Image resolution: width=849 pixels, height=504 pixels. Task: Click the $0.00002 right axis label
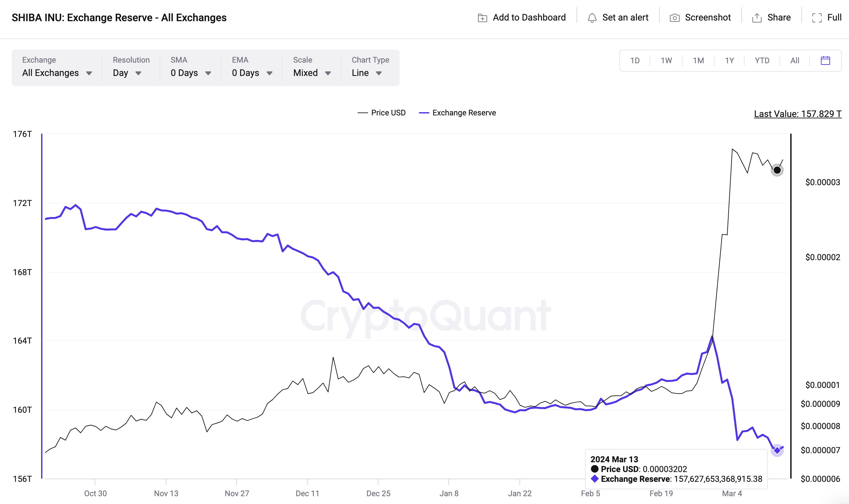click(822, 257)
